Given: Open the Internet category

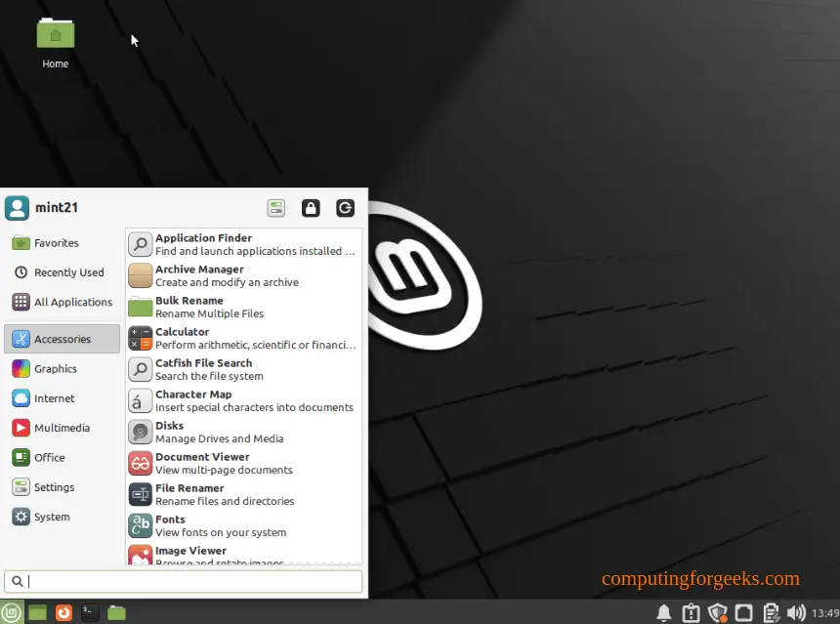Looking at the screenshot, I should point(62,398).
